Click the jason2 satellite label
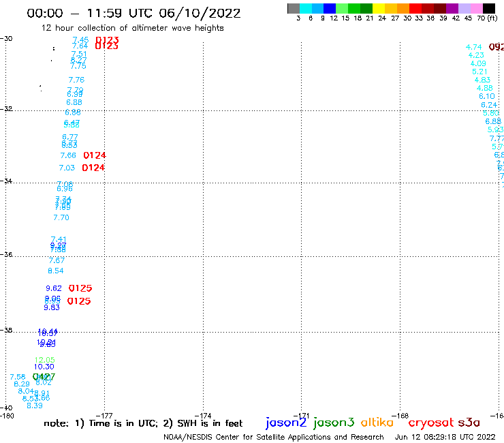 tap(286, 423)
